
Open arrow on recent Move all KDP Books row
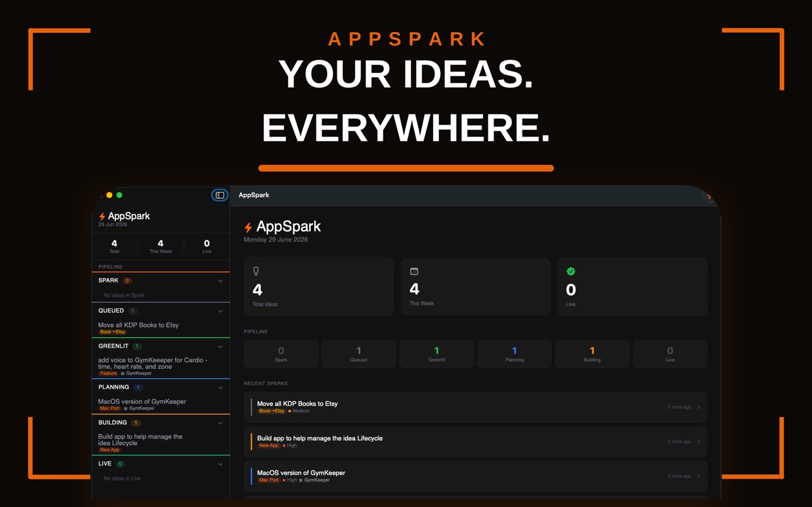[699, 407]
